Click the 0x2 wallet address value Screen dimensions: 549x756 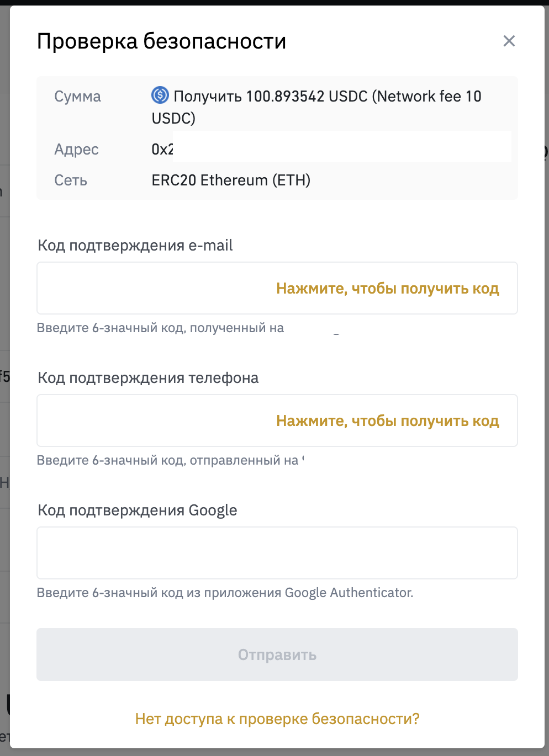(x=162, y=150)
